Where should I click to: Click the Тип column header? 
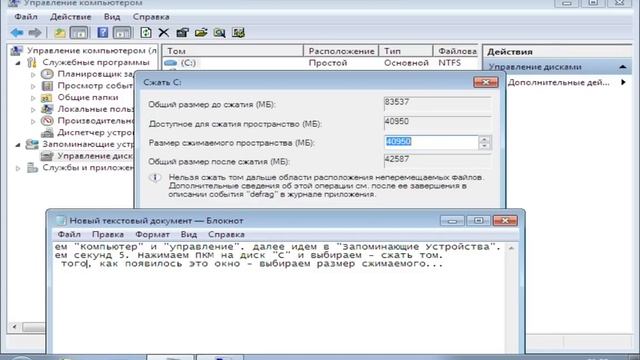point(406,51)
